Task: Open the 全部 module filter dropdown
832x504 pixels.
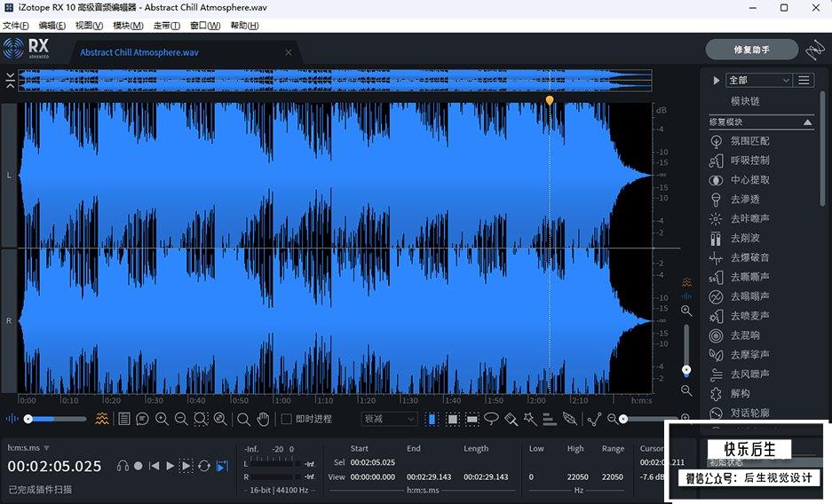Action: (759, 80)
